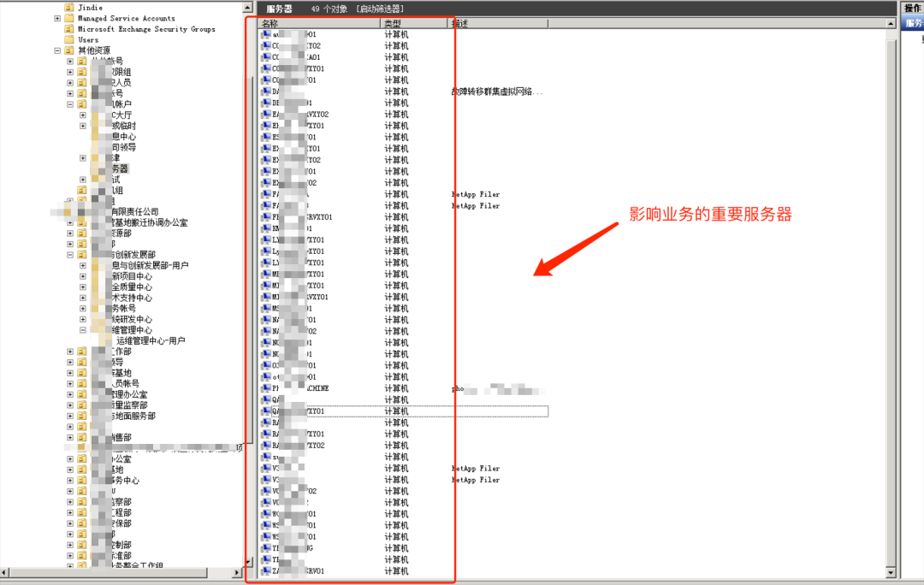This screenshot has height=585, width=924.
Task: Click the 其他资源 OU folder icon
Action: pos(69,50)
